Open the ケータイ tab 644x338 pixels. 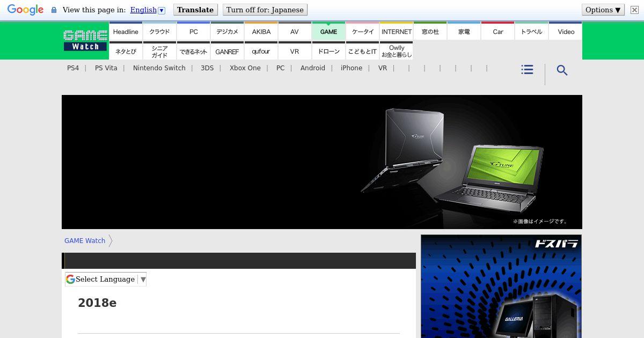point(362,31)
